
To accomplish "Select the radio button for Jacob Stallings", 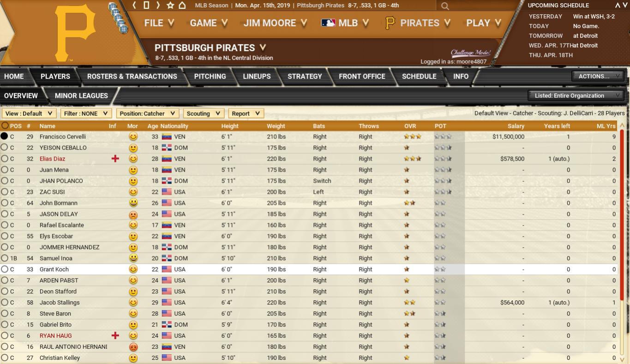I will click(5, 303).
